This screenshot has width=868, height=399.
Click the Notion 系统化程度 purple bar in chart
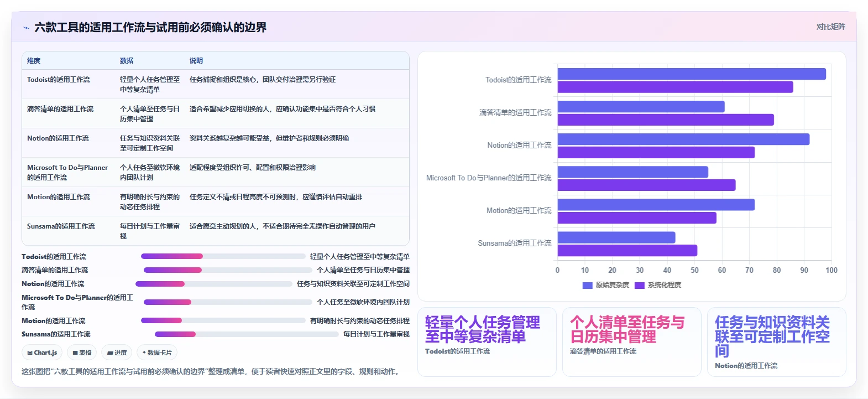pos(656,152)
